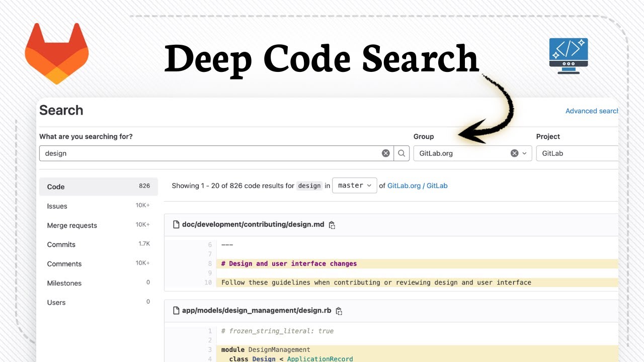Click line number 8 in design.md
The width and height of the screenshot is (644, 362).
pyautogui.click(x=210, y=263)
